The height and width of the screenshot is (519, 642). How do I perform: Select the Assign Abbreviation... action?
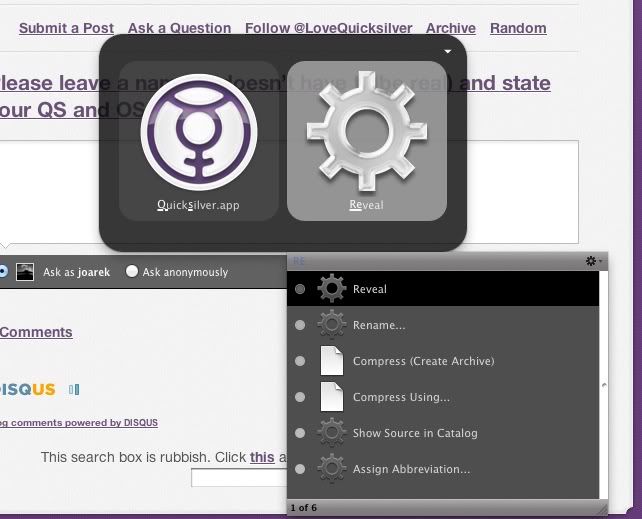443,469
